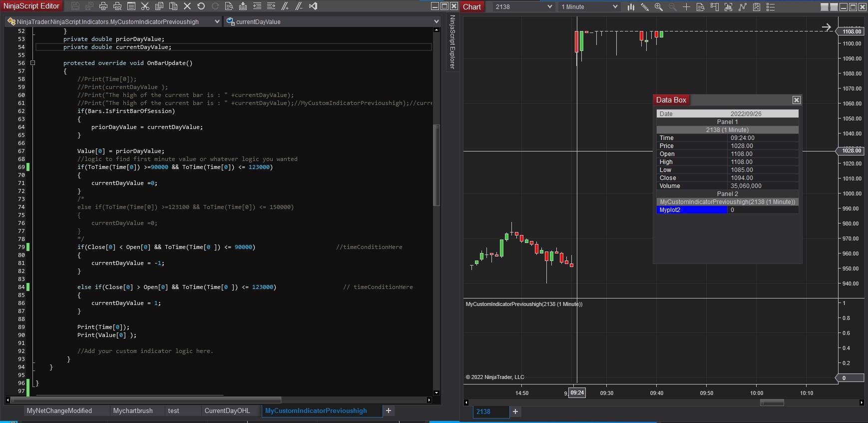Toggle the crosshair cursor in chart toolbar
Screen dimensions: 868x423
[686, 6]
